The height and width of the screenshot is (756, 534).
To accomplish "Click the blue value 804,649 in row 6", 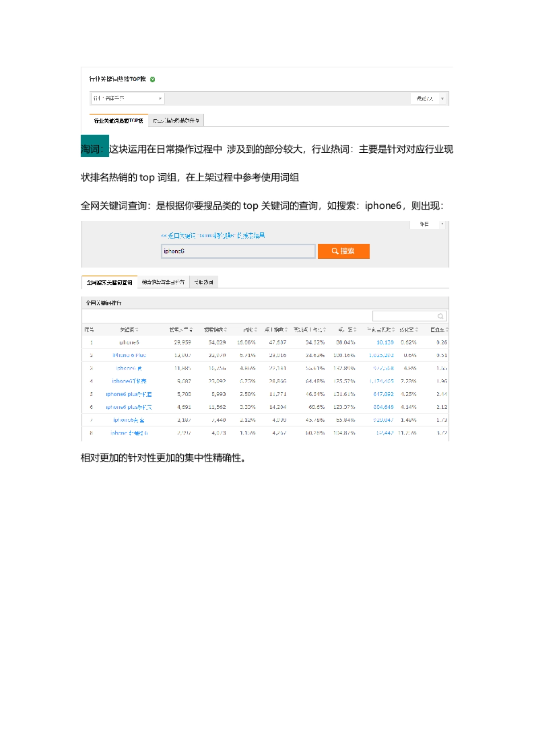I will click(x=384, y=407).
